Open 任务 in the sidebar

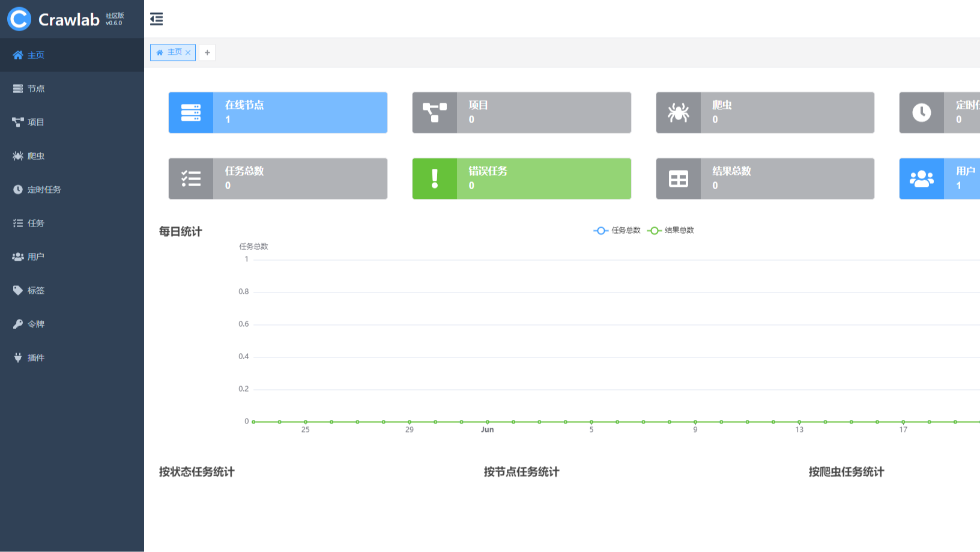click(x=72, y=223)
